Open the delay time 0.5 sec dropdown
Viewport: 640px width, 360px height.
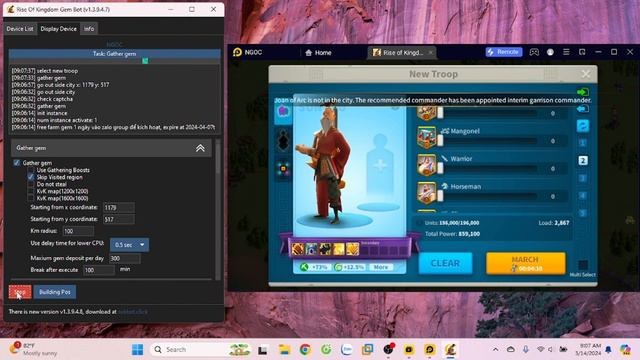pos(129,245)
